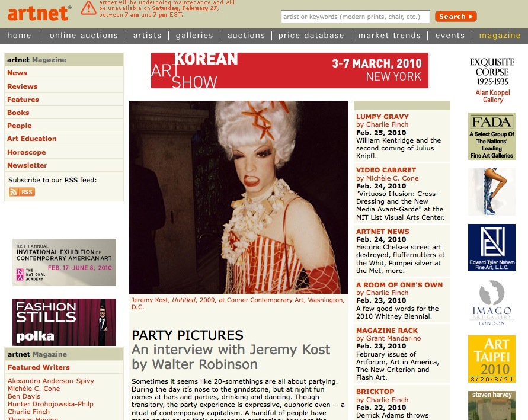Viewport: 528px width, 420px height.
Task: Open the Horoscope sidebar link
Action: point(26,152)
